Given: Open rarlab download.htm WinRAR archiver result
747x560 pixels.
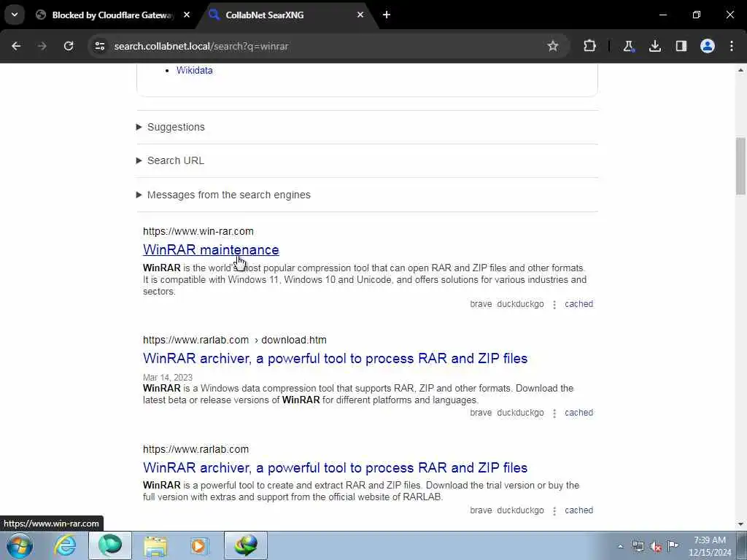Looking at the screenshot, I should [335, 358].
